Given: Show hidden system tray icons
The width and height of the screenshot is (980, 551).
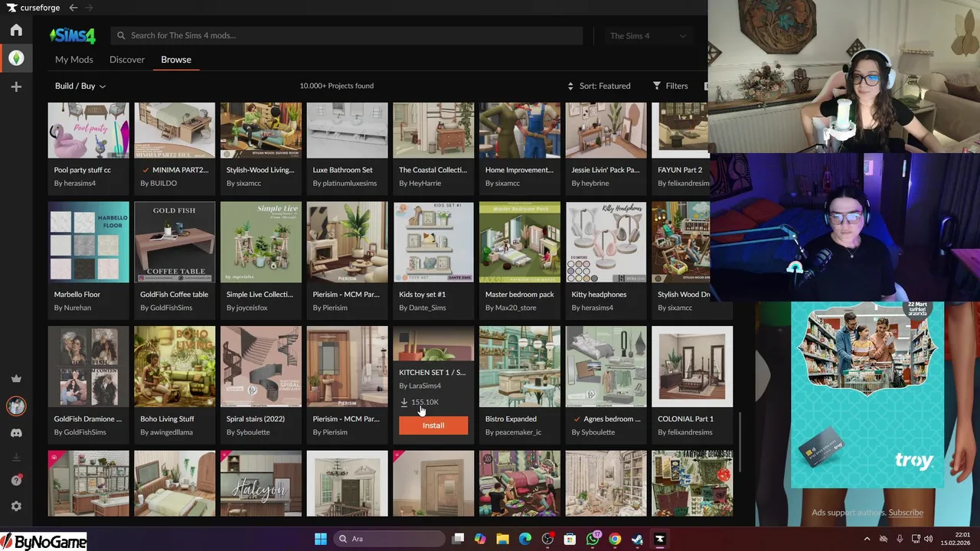Looking at the screenshot, I should pos(867,539).
